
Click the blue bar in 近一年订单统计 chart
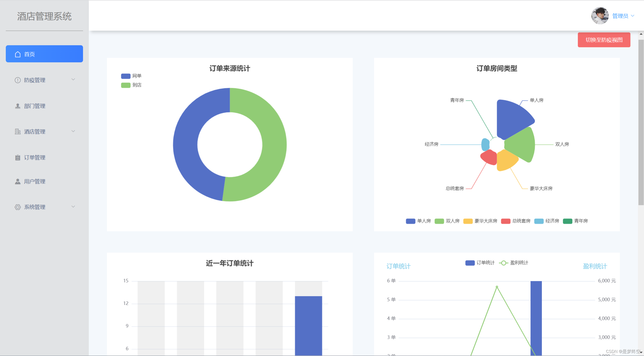308,326
